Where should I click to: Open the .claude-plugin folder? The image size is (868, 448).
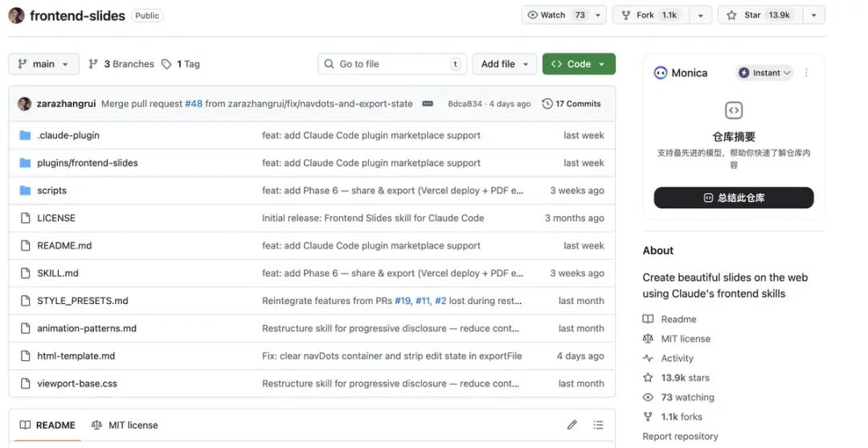pos(68,135)
